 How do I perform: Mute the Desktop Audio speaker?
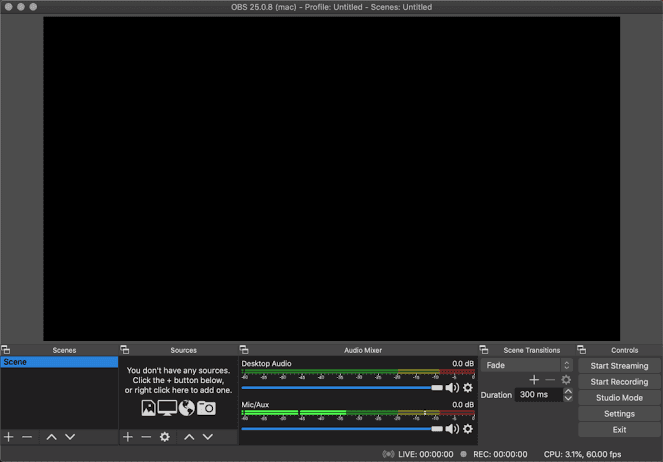point(452,388)
